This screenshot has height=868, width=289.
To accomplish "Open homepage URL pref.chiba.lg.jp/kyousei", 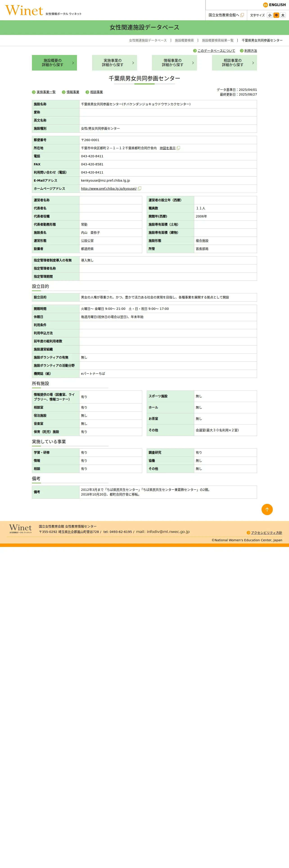I will click(x=109, y=189).
